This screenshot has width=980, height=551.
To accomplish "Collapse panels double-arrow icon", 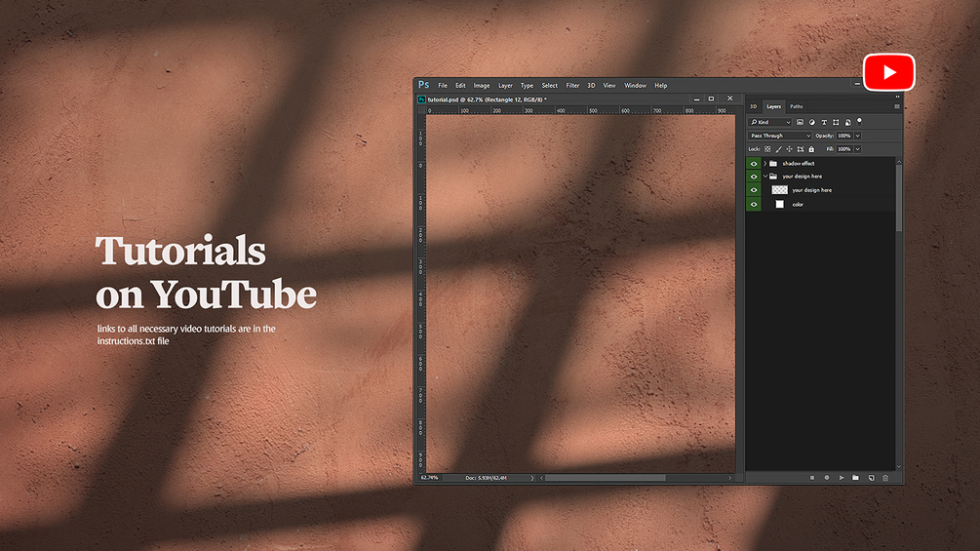I will pos(897,97).
